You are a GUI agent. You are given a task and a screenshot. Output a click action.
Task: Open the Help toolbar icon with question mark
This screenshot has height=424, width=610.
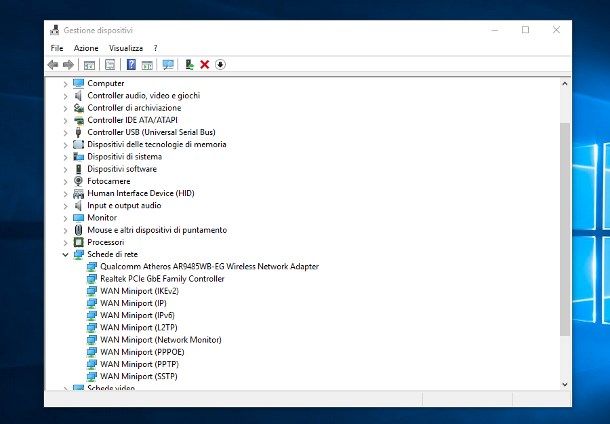131,65
